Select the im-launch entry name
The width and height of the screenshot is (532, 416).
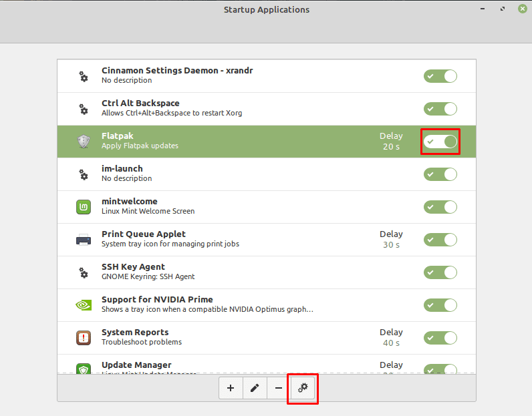point(122,168)
